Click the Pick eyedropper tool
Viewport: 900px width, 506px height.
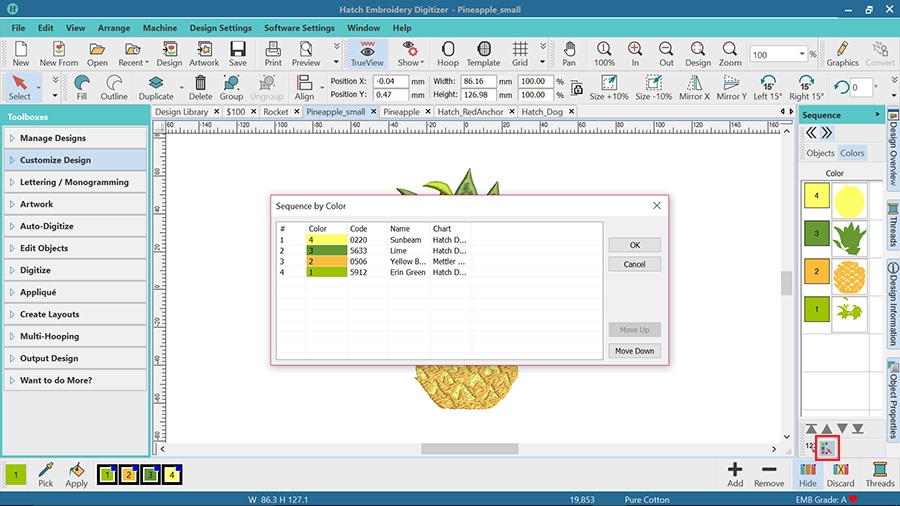pyautogui.click(x=45, y=474)
